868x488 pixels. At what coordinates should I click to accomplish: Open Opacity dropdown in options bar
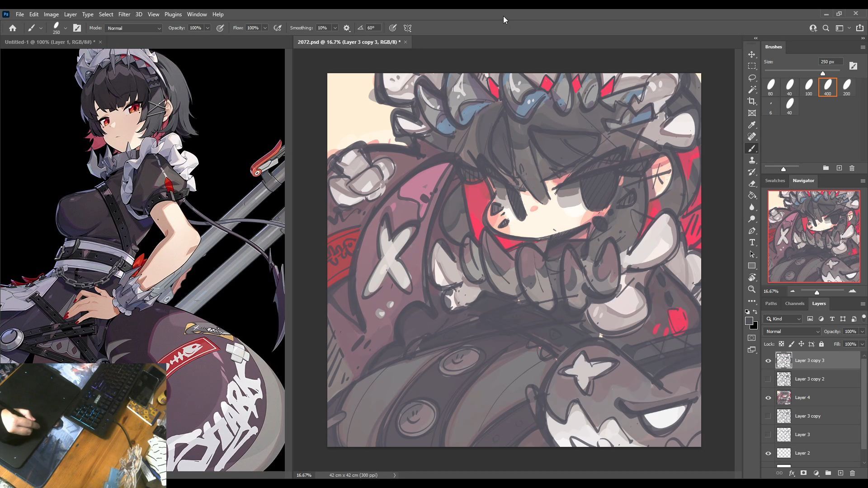point(208,28)
